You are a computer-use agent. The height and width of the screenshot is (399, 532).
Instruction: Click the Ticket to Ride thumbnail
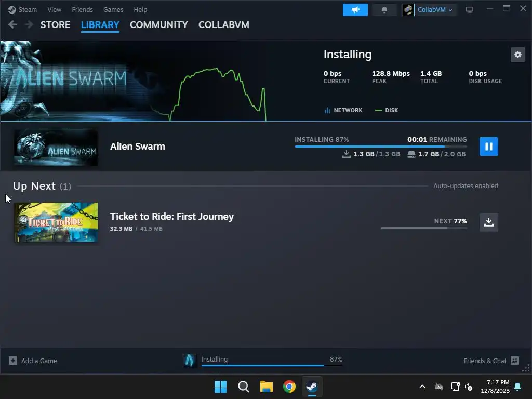point(56,222)
